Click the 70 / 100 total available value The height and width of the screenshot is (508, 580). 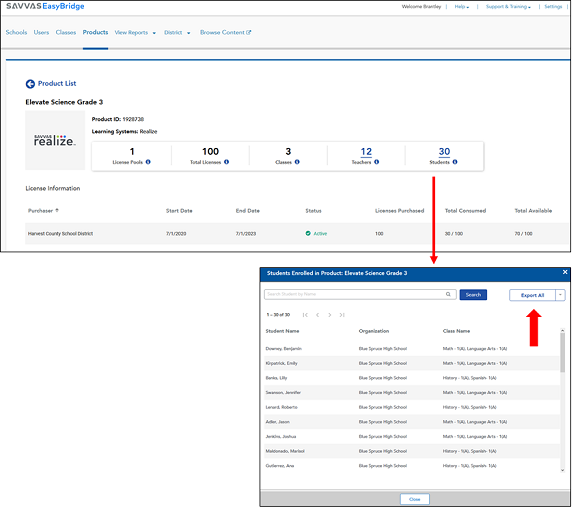(x=523, y=233)
